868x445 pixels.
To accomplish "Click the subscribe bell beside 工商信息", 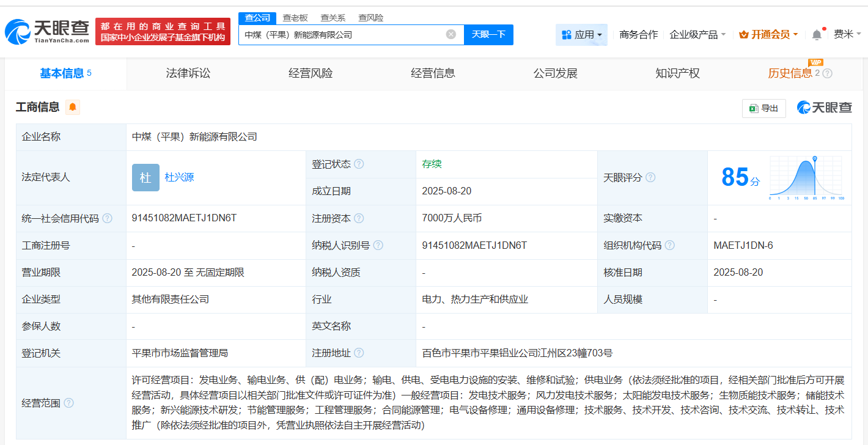I will click(x=72, y=107).
